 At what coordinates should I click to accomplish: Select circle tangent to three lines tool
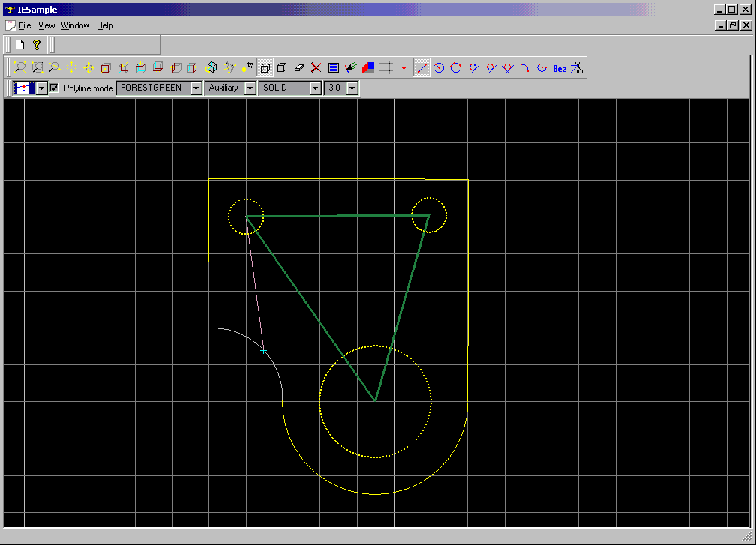pyautogui.click(x=508, y=68)
